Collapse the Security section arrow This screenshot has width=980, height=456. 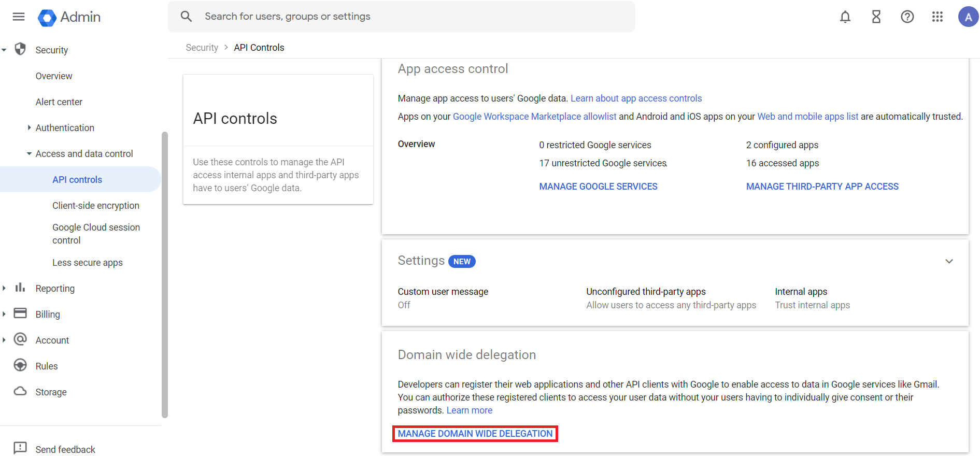[x=4, y=50]
